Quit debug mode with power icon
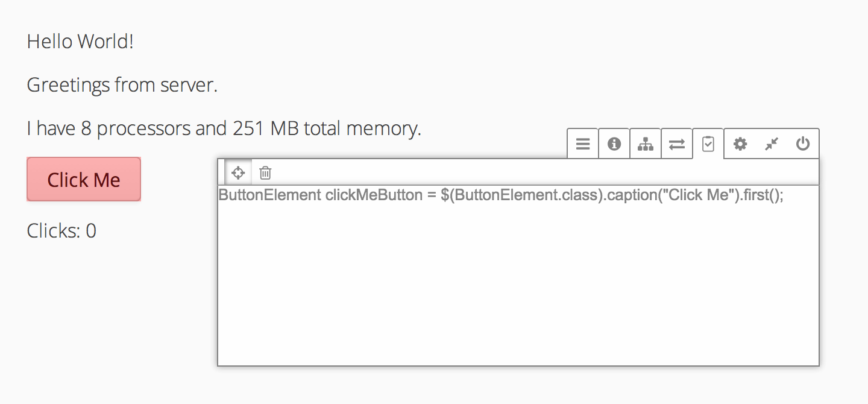868x404 pixels. point(802,144)
